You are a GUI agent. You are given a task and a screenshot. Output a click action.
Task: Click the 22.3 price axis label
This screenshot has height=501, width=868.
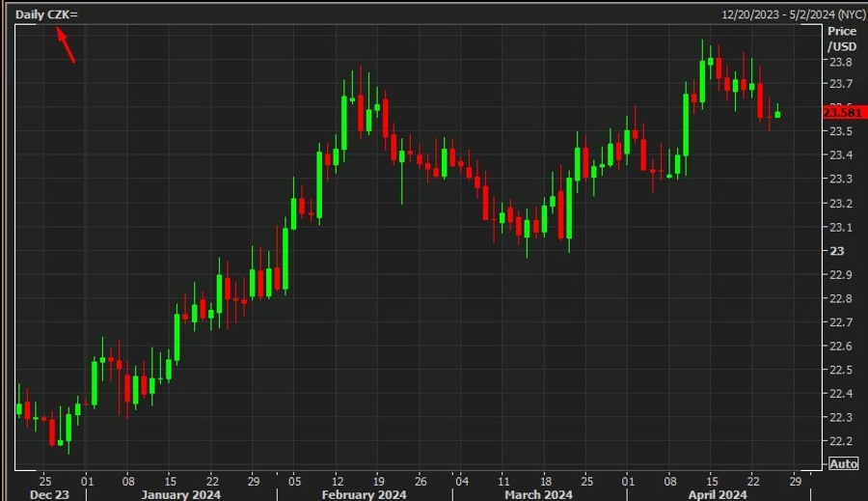click(x=840, y=417)
